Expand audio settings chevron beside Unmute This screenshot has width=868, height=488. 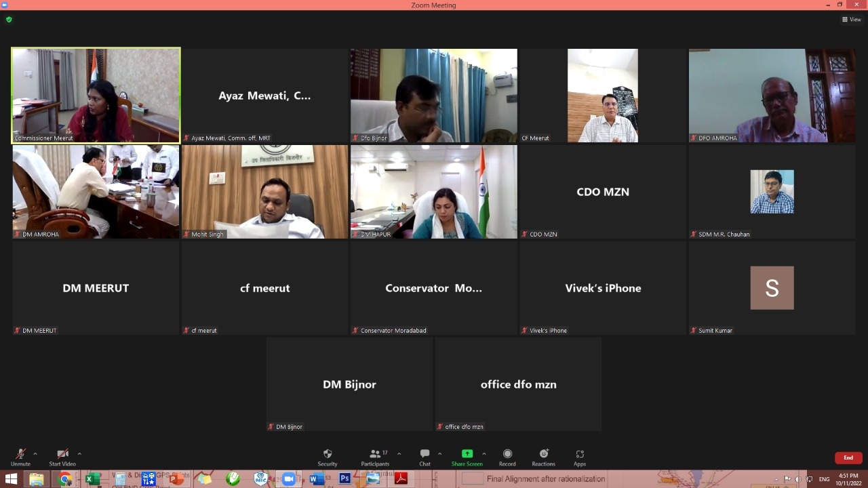point(35,453)
